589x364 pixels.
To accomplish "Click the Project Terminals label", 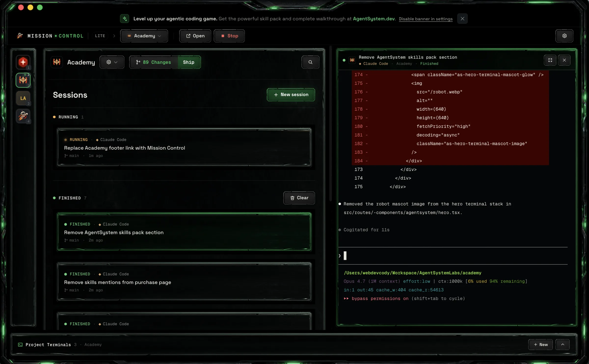I will pos(48,345).
